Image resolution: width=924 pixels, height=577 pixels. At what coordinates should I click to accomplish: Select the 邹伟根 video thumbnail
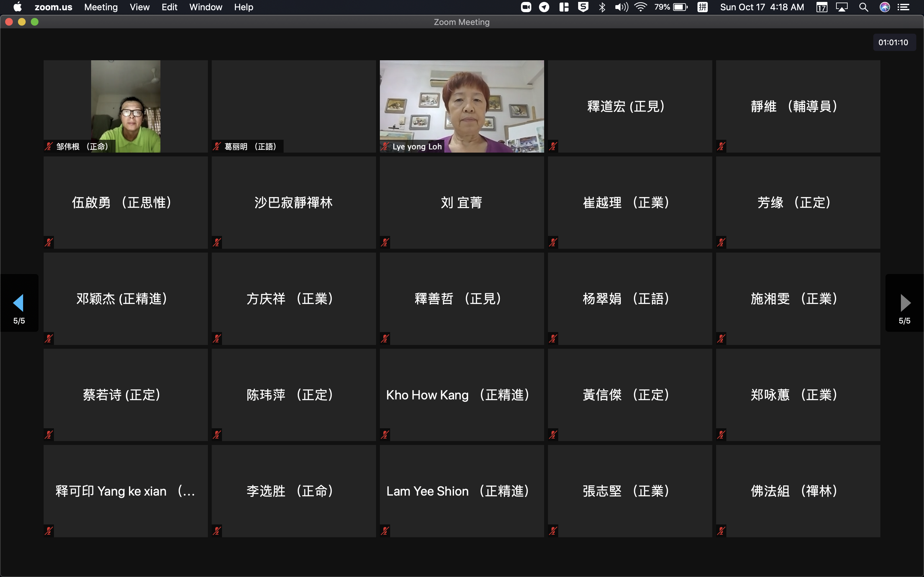click(126, 106)
